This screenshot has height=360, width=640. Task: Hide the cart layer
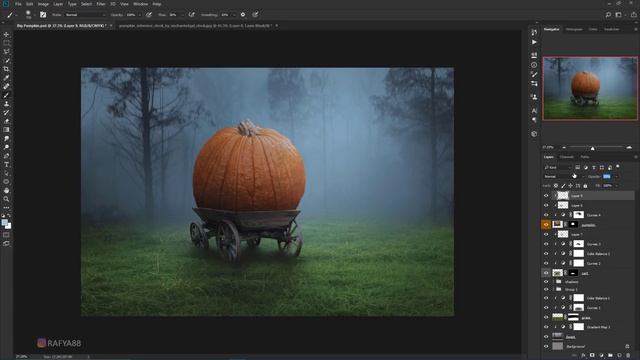[546, 273]
